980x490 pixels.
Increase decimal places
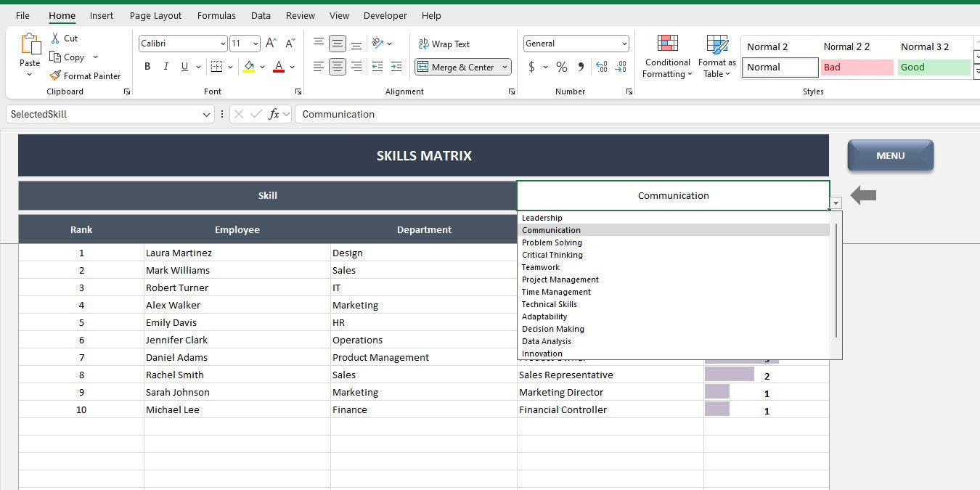[602, 67]
